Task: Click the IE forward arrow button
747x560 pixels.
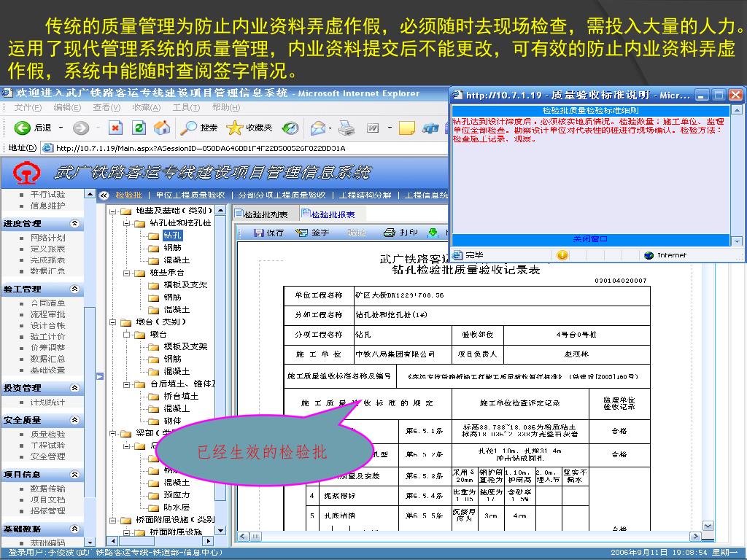Action: point(80,128)
